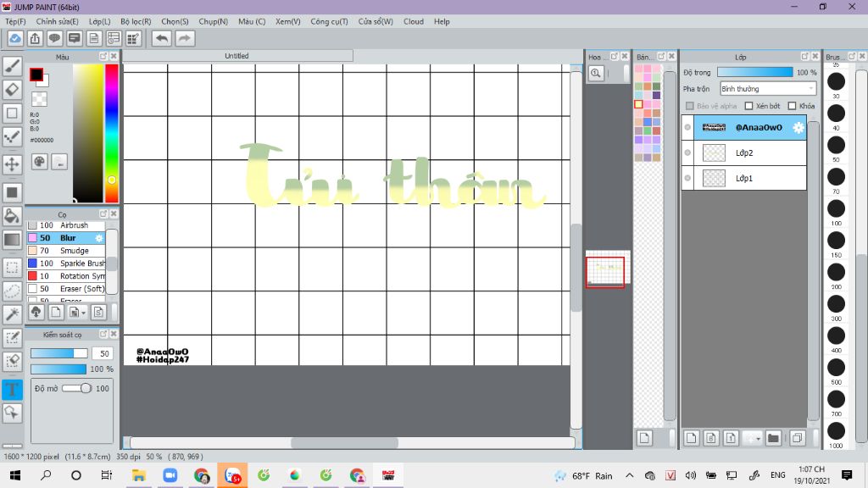Open the Tệp(F) menu
The width and height of the screenshot is (868, 488).
[x=15, y=21]
